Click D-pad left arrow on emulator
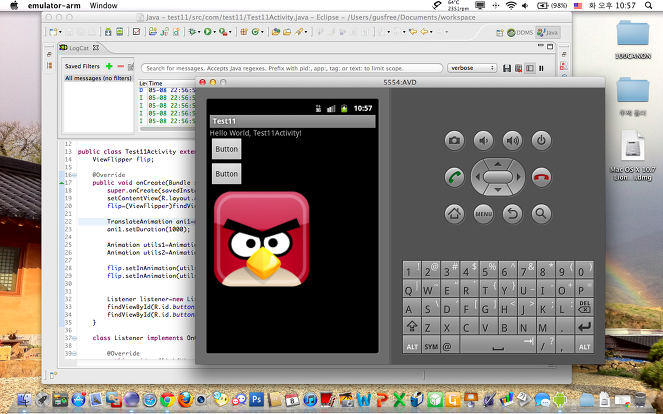Viewport: 663px width, 414px height. click(x=477, y=177)
